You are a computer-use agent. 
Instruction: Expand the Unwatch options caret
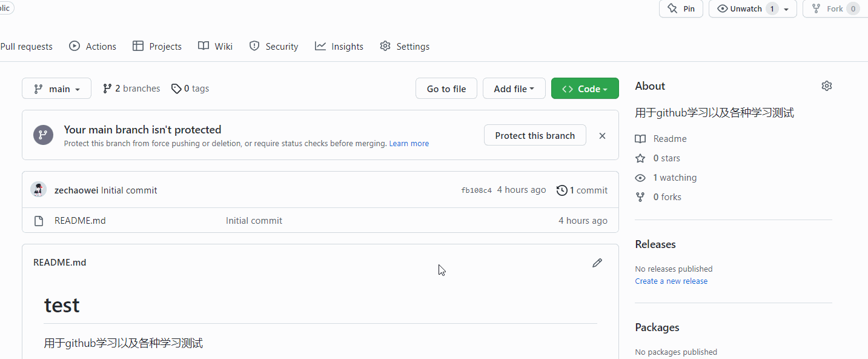(x=787, y=8)
